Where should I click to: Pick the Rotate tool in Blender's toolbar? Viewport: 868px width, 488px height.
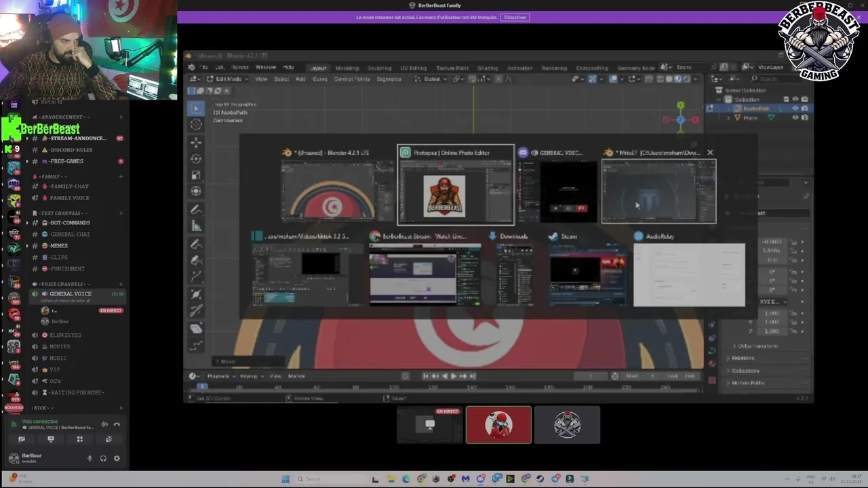coord(196,159)
